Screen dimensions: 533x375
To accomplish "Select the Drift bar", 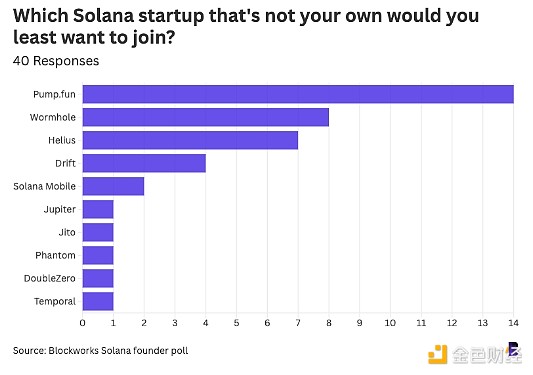I will coord(144,163).
